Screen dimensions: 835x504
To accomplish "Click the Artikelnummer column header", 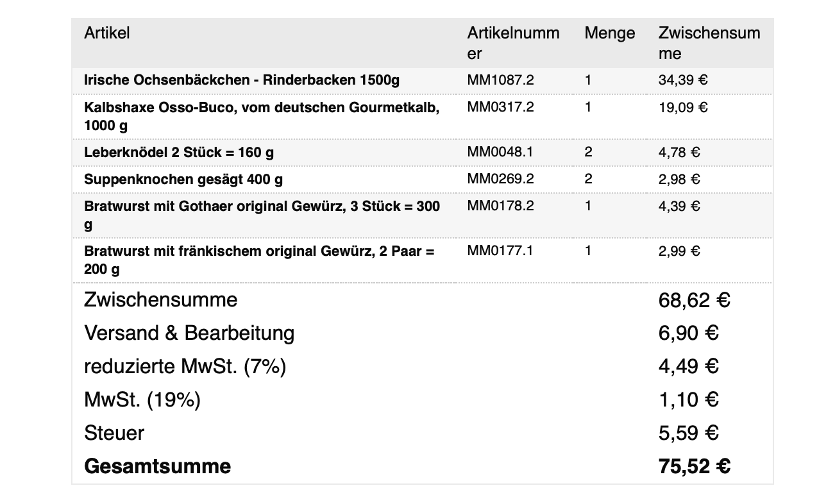I will 512,43.
